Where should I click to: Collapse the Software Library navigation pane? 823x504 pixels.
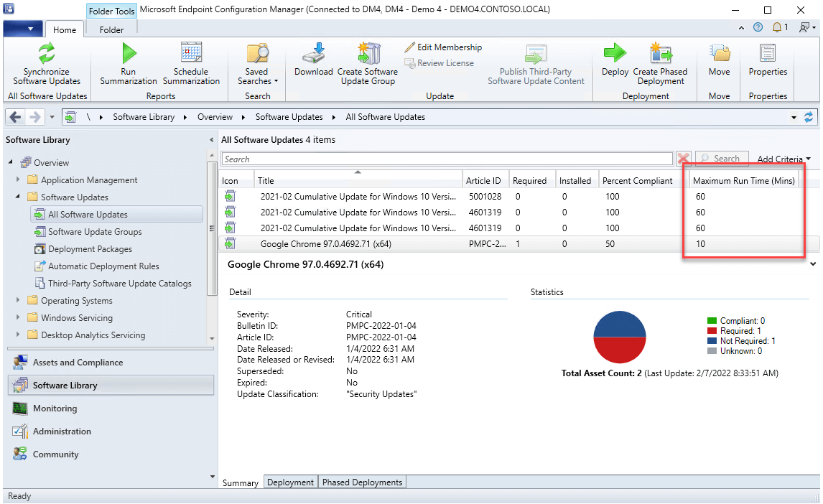(212, 140)
